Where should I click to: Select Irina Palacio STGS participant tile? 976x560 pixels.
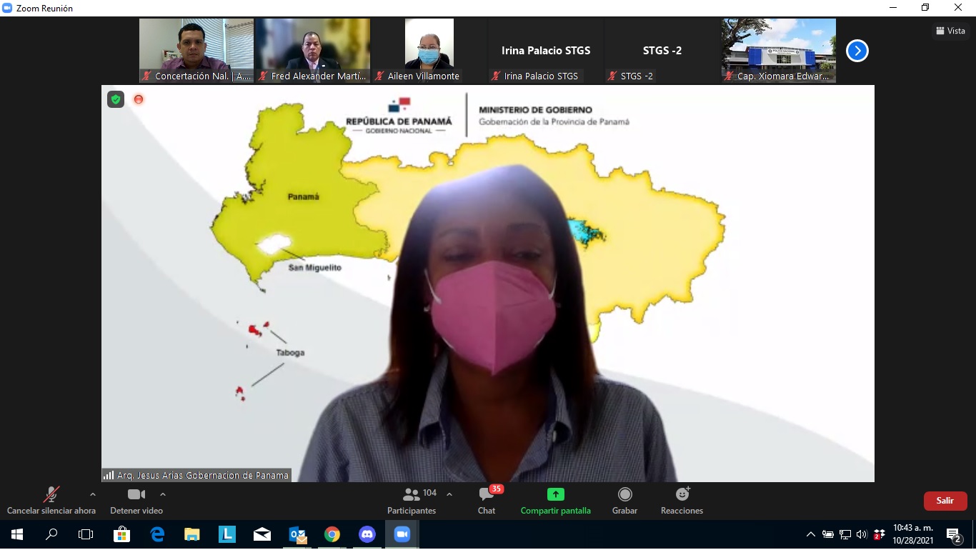546,51
